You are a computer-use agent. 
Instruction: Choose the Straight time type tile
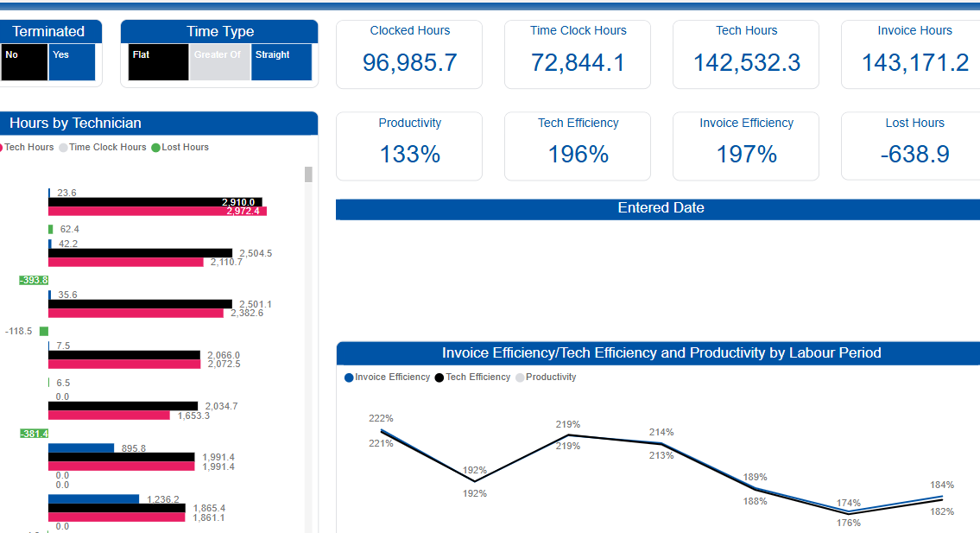(281, 62)
